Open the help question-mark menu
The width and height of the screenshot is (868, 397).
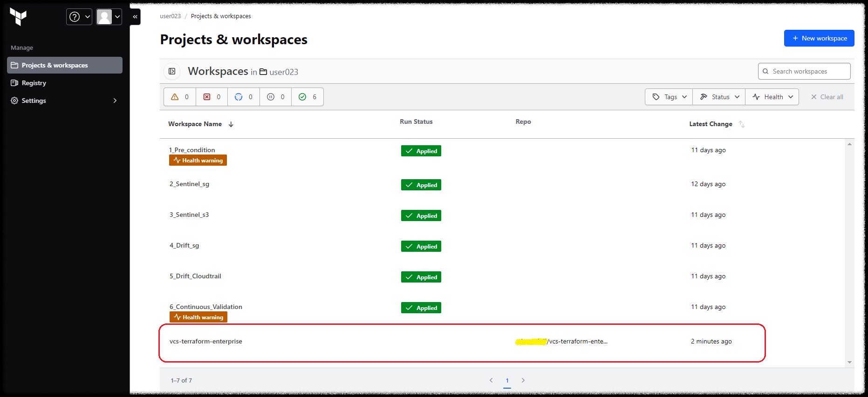point(79,17)
